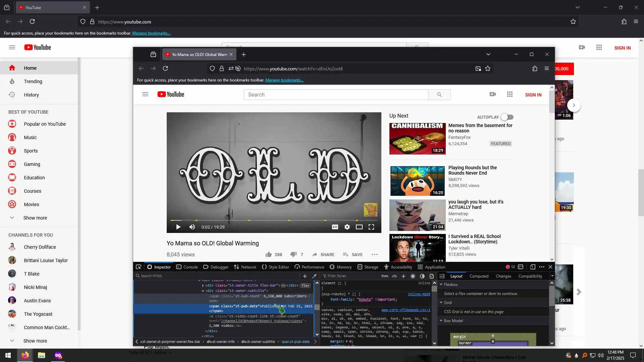This screenshot has height=362, width=644.
Task: Expand the st-owner-title div node
Action: [203, 286]
